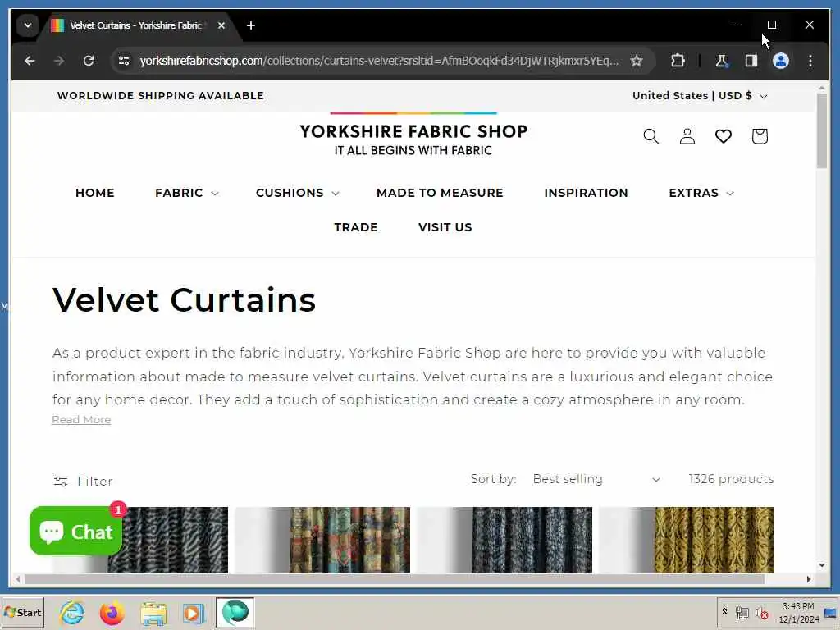Open the account login person icon
This screenshot has height=630, width=840.
(x=687, y=136)
